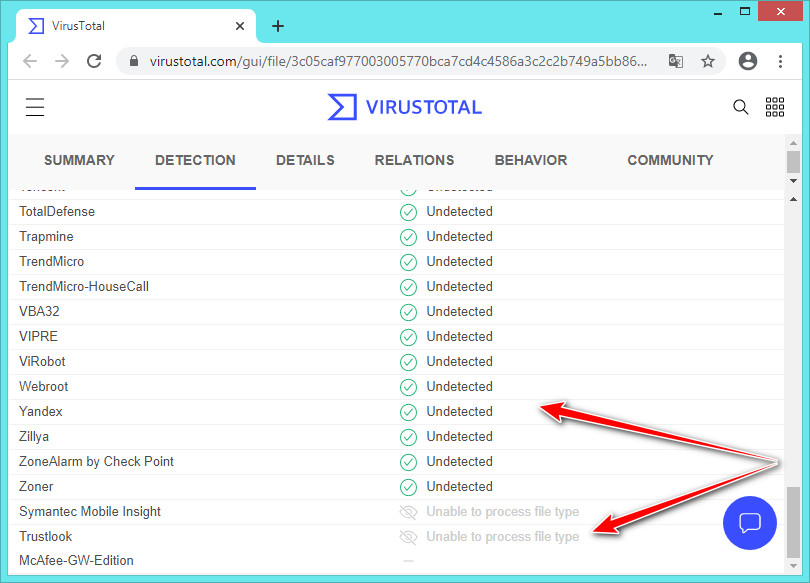Click green check icon for Zoner
This screenshot has width=810, height=583.
pos(408,487)
